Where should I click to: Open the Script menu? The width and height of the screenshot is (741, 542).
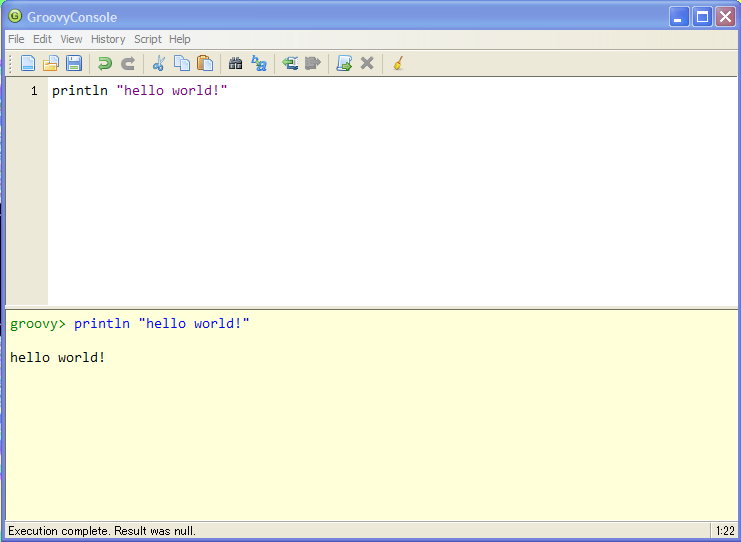pyautogui.click(x=147, y=39)
